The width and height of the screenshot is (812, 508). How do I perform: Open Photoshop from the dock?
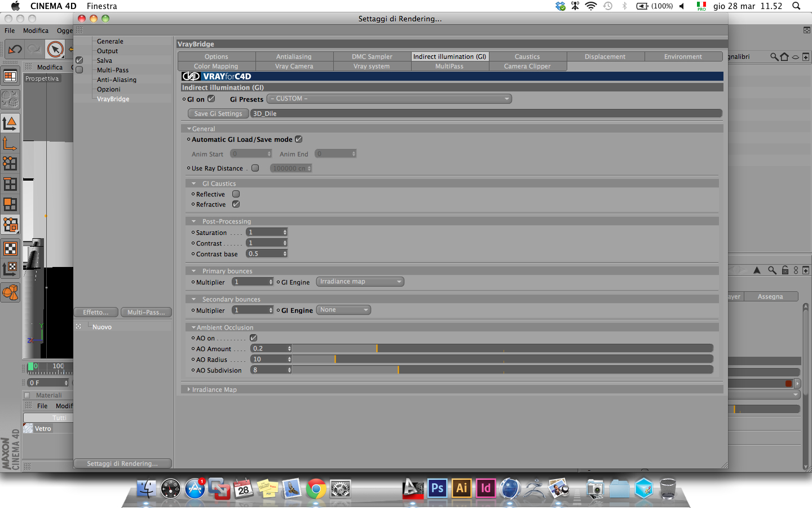[437, 488]
